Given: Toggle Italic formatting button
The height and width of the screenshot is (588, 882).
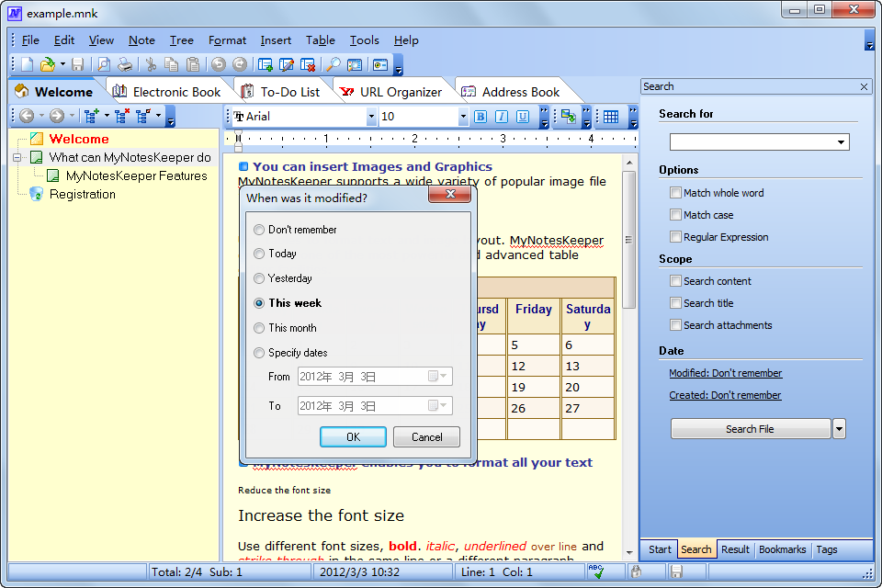Looking at the screenshot, I should (502, 117).
